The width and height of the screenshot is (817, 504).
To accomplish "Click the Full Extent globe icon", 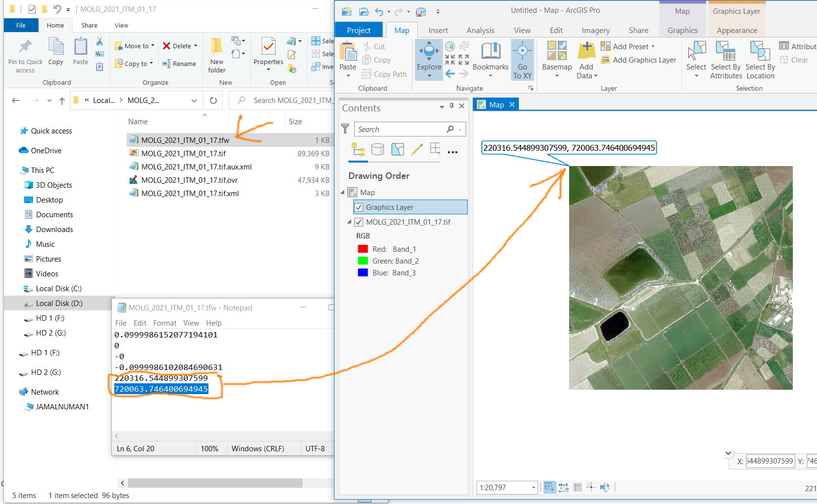I will coord(450,46).
